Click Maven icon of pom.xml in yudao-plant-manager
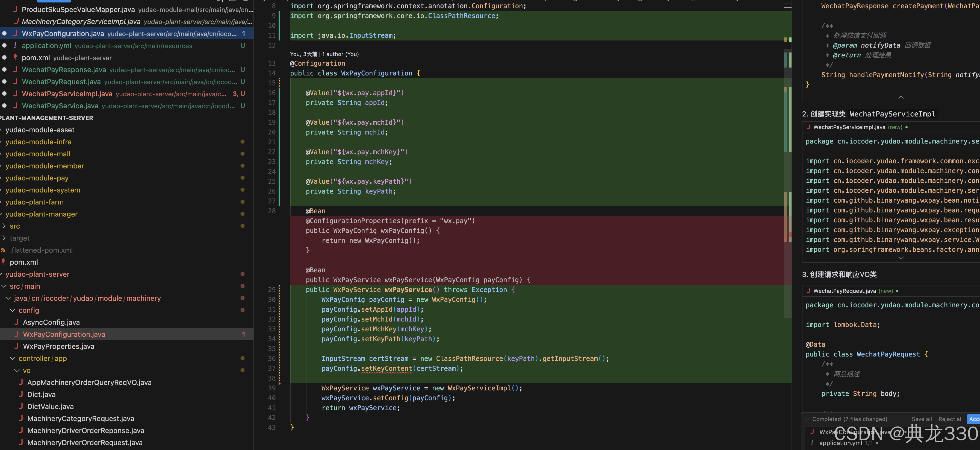The image size is (980, 450). [x=4, y=262]
